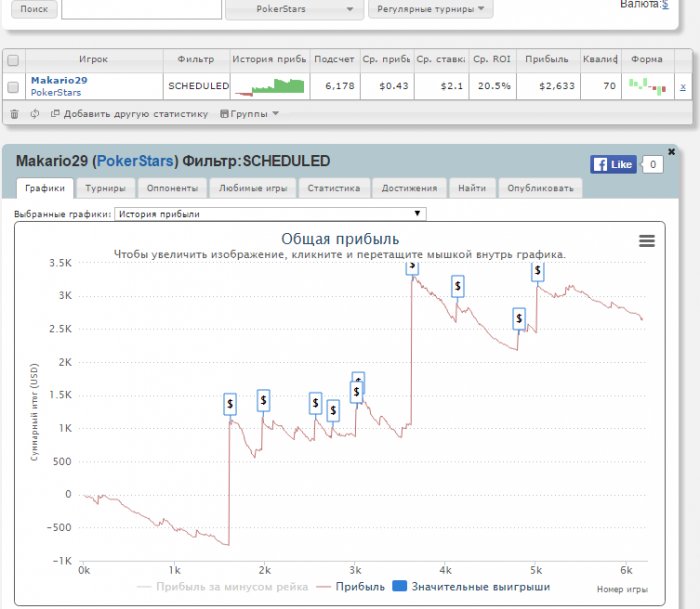The width and height of the screenshot is (700, 609).
Task: Sort by the Прибыль column header
Action: coord(547,59)
